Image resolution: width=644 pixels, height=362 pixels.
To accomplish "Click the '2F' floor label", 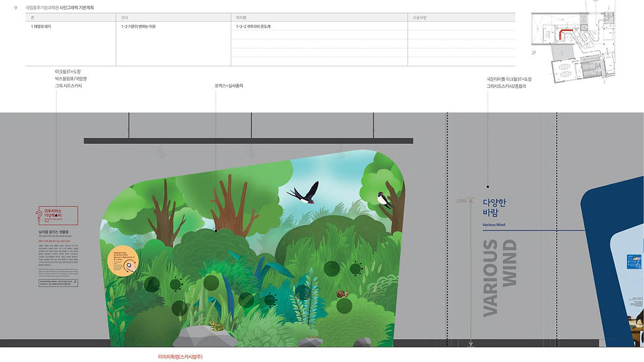I will [x=534, y=53].
